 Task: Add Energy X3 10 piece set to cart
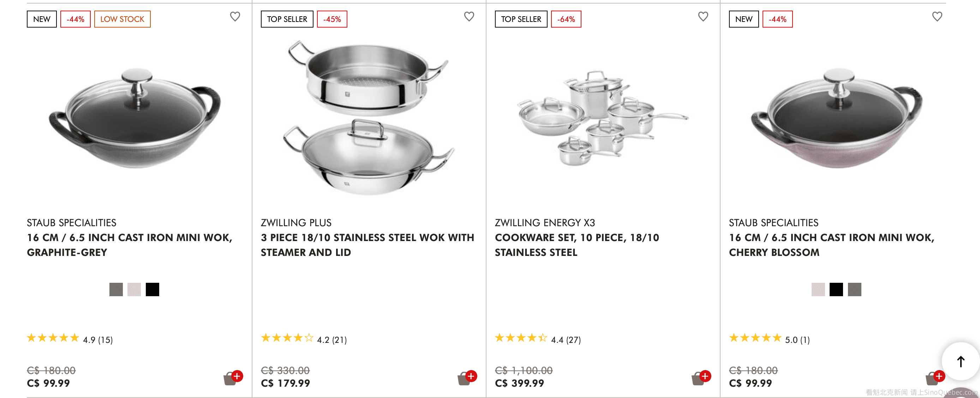tap(701, 377)
